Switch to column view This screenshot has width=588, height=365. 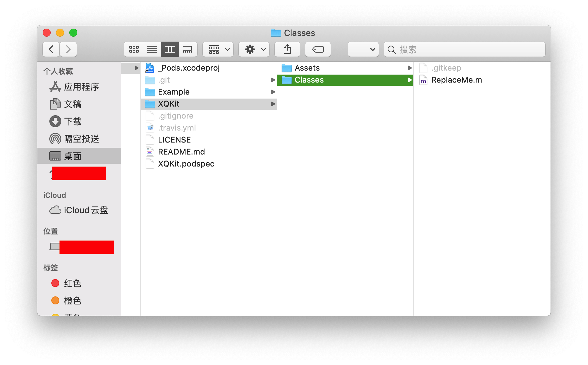pos(170,49)
